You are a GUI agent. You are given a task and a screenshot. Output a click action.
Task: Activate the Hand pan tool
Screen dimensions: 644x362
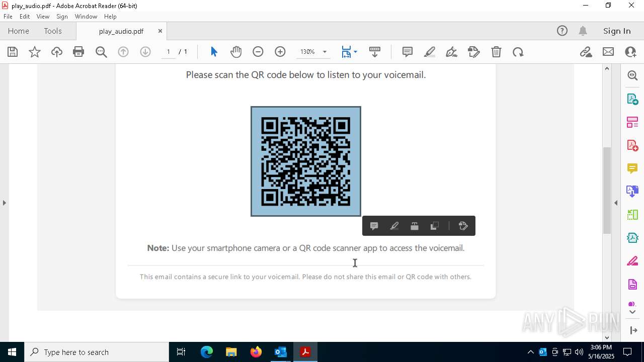(236, 52)
